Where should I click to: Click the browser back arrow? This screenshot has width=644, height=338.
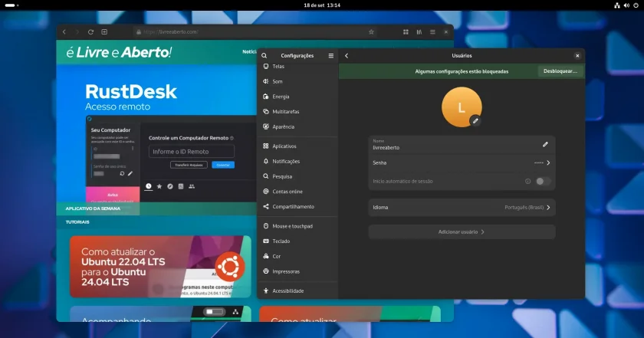(64, 31)
